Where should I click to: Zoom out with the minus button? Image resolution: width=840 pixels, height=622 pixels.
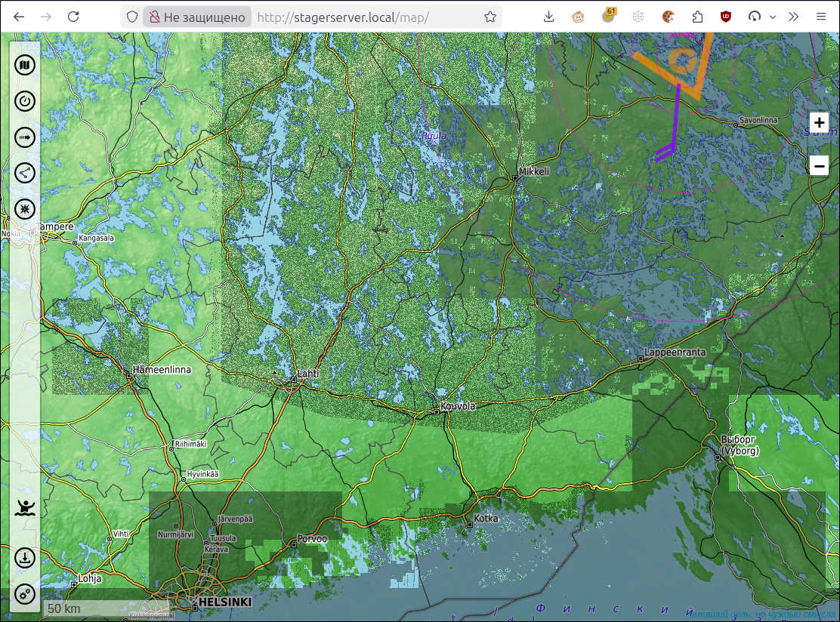pos(819,165)
